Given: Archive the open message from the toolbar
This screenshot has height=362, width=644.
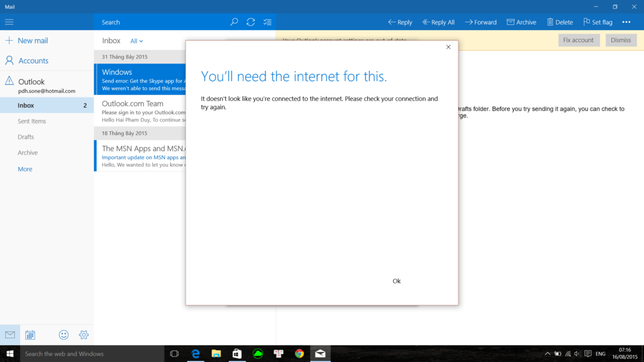Looking at the screenshot, I should [521, 22].
